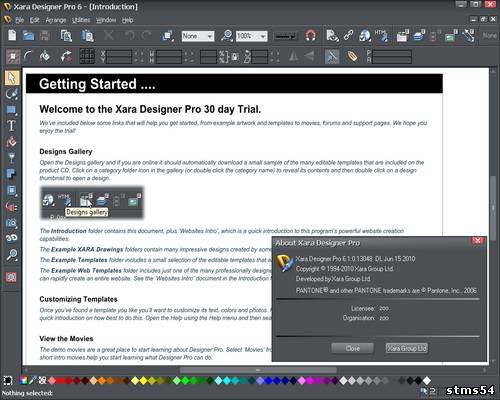This screenshot has width=500, height=400.
Task: Open the None quality dropdown
Action: click(198, 36)
